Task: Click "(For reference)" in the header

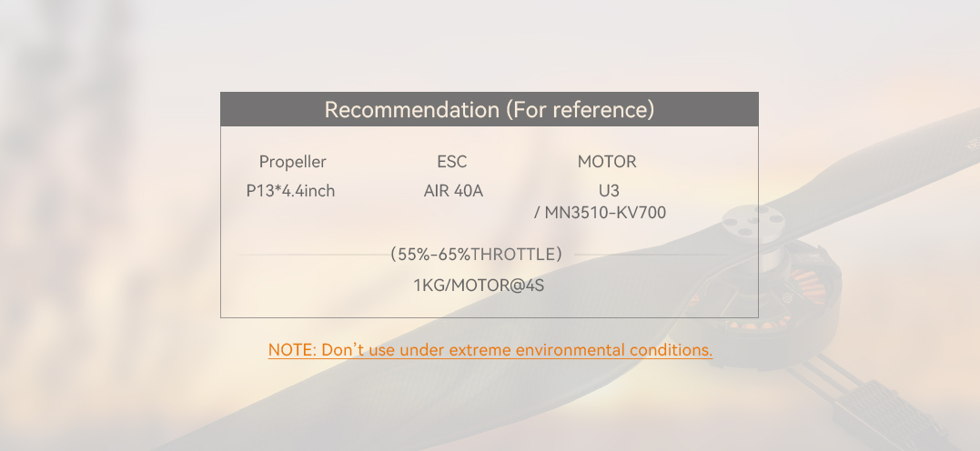Action: [x=580, y=110]
